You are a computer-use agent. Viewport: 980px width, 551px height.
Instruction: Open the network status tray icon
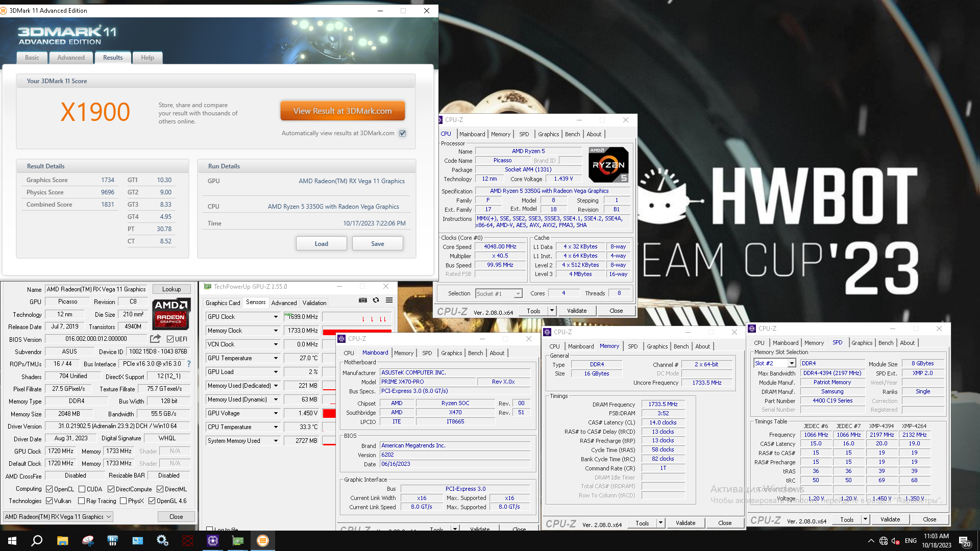pos(884,541)
